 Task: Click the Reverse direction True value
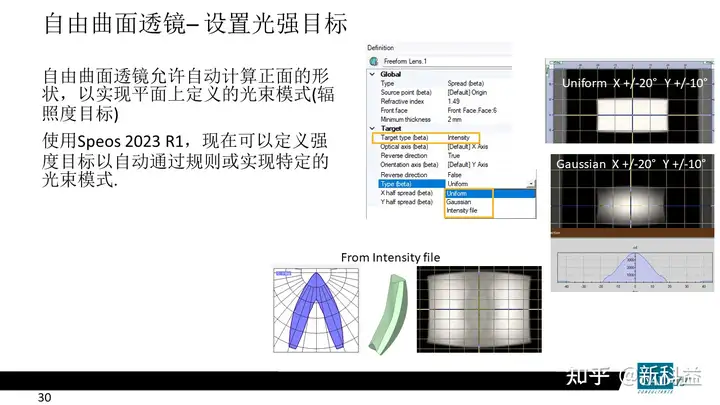click(454, 156)
